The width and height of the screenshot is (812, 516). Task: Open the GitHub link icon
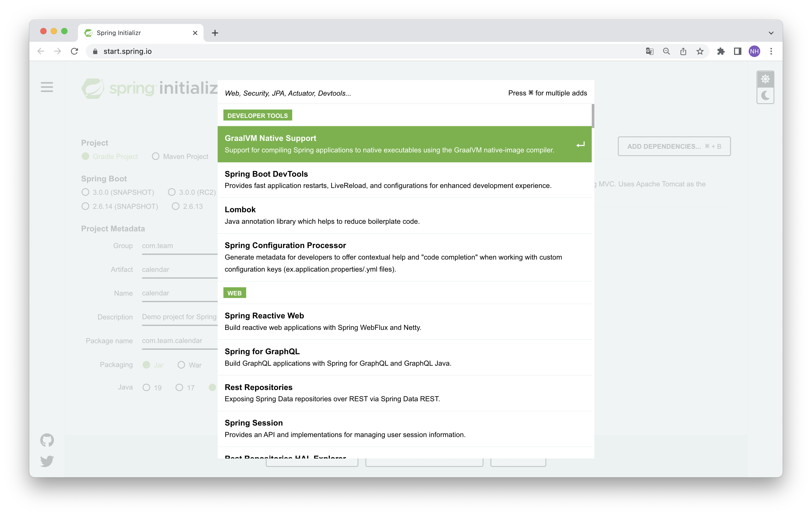(x=47, y=440)
